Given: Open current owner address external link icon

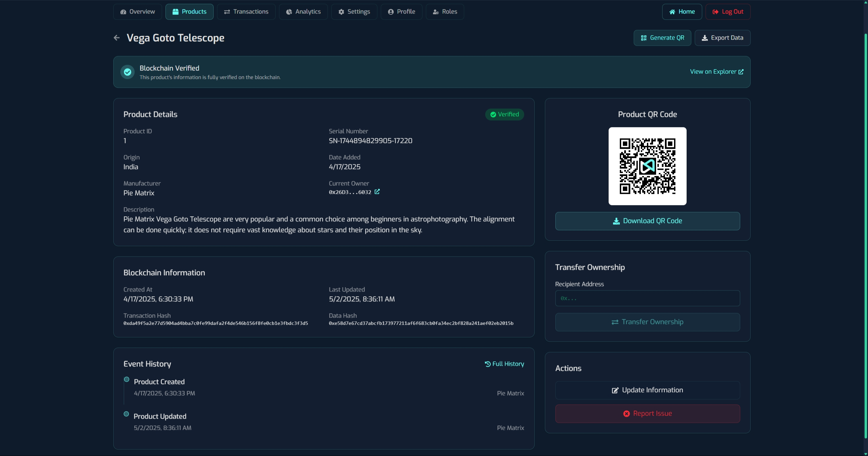Looking at the screenshot, I should point(377,192).
